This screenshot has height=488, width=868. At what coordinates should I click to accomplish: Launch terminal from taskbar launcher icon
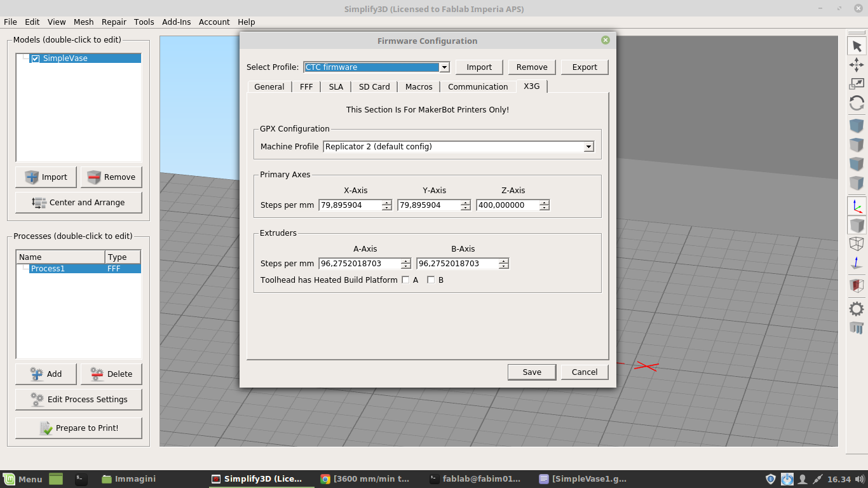pos(81,479)
